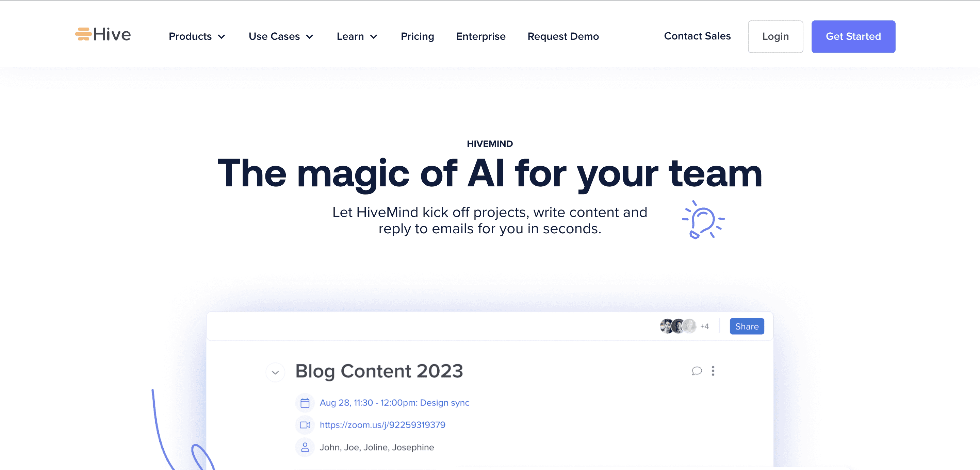980x470 pixels.
Task: Click the Get Started button
Action: click(x=853, y=36)
